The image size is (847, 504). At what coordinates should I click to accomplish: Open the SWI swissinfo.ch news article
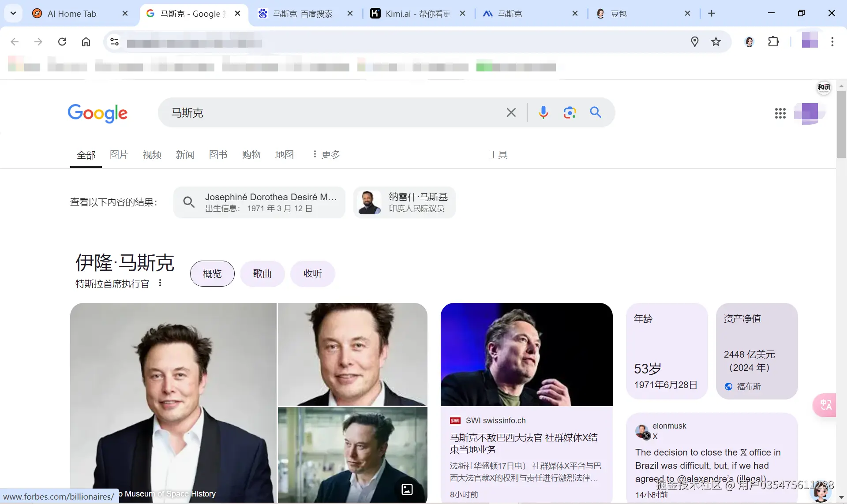[x=523, y=443]
